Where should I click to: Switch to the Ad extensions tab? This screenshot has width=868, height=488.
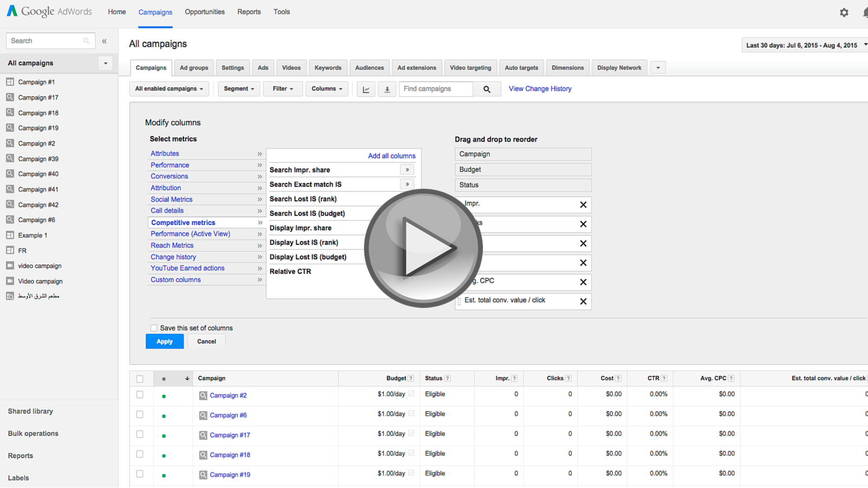click(417, 68)
